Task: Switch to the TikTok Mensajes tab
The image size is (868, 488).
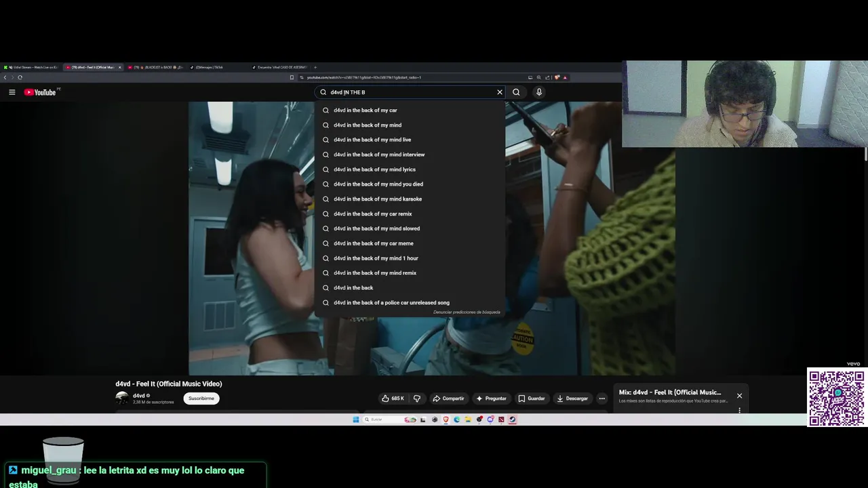Action: point(217,67)
